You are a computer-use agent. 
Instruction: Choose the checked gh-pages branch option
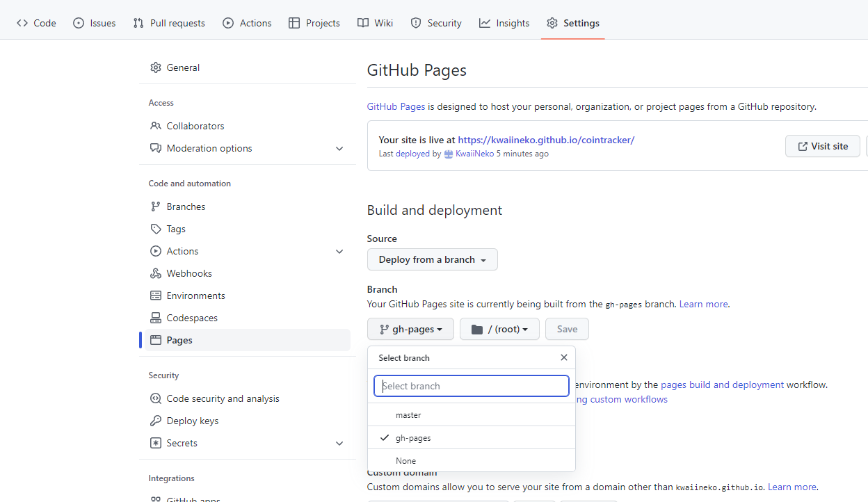tap(472, 438)
